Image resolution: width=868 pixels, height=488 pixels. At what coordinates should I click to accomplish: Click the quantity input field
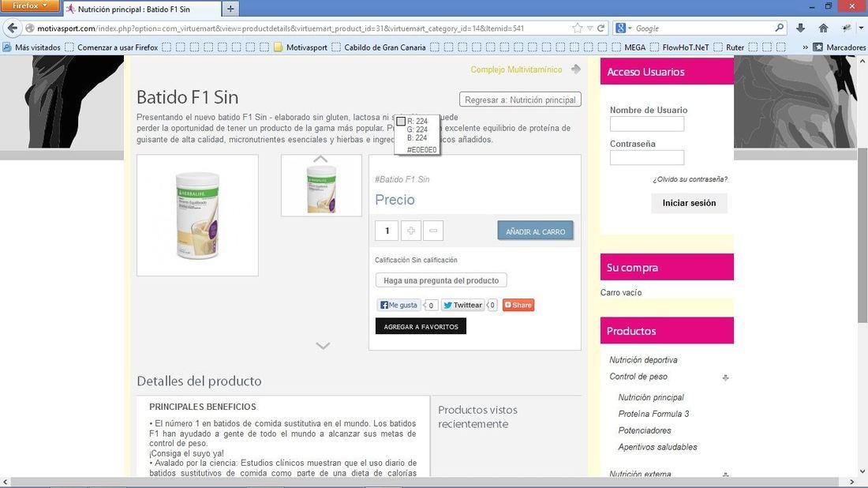point(387,231)
